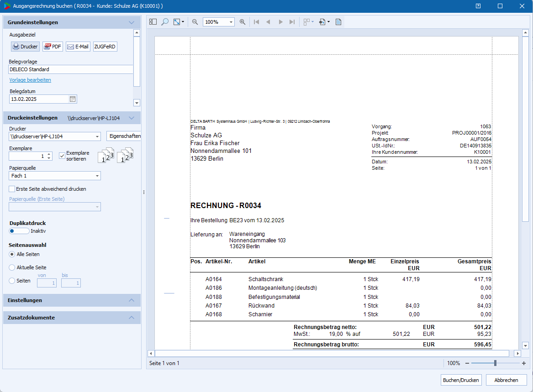Screen dimensions: 533x392
Task: Select PDF as output target
Action: pyautogui.click(x=53, y=47)
